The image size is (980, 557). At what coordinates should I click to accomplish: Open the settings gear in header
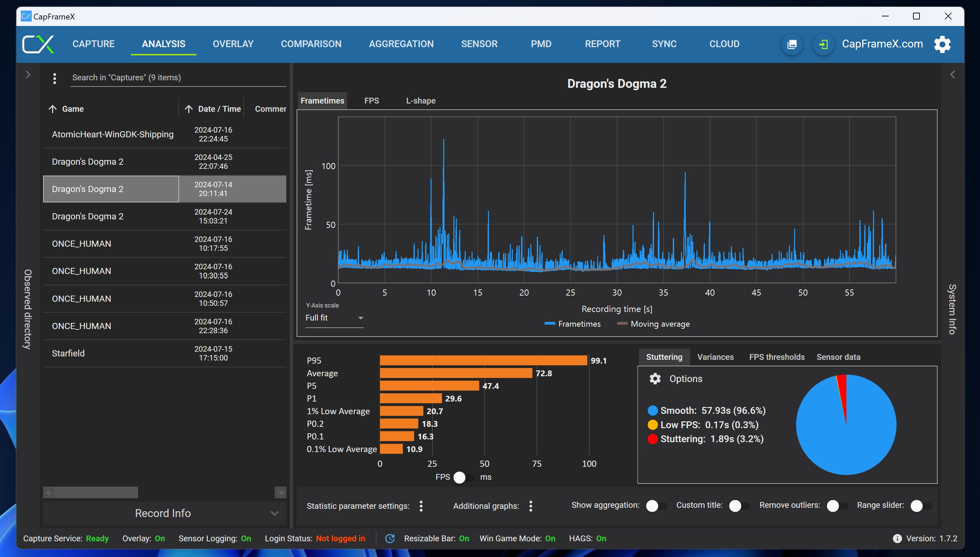tap(942, 44)
